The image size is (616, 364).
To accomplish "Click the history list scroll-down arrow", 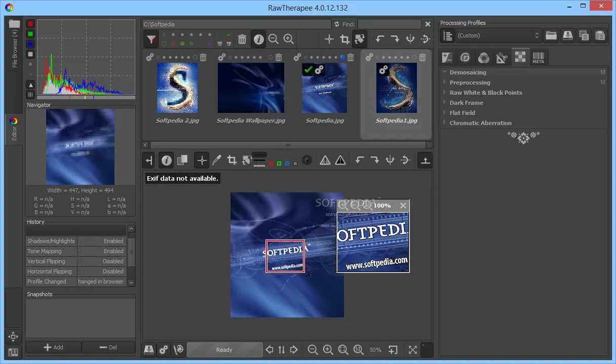I will click(x=132, y=282).
